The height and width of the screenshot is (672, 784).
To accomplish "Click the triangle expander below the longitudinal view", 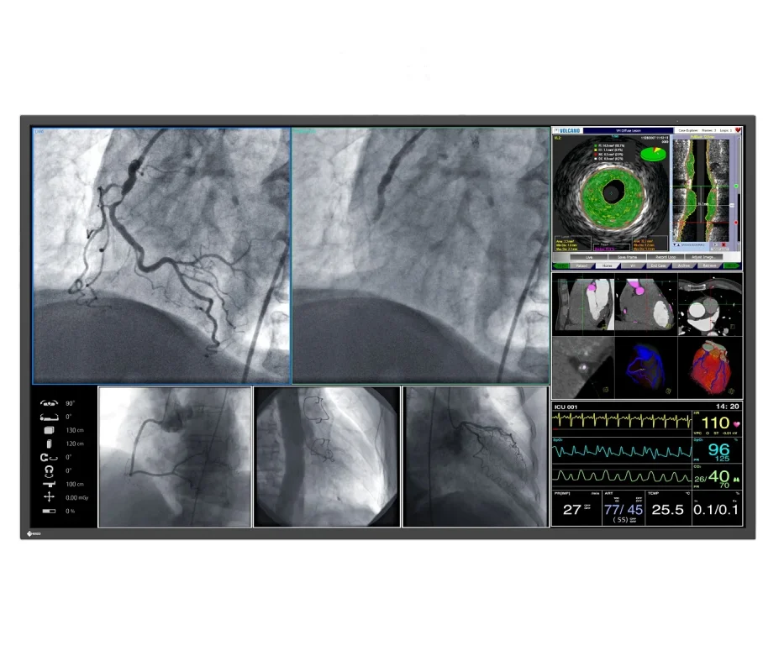I will [676, 244].
